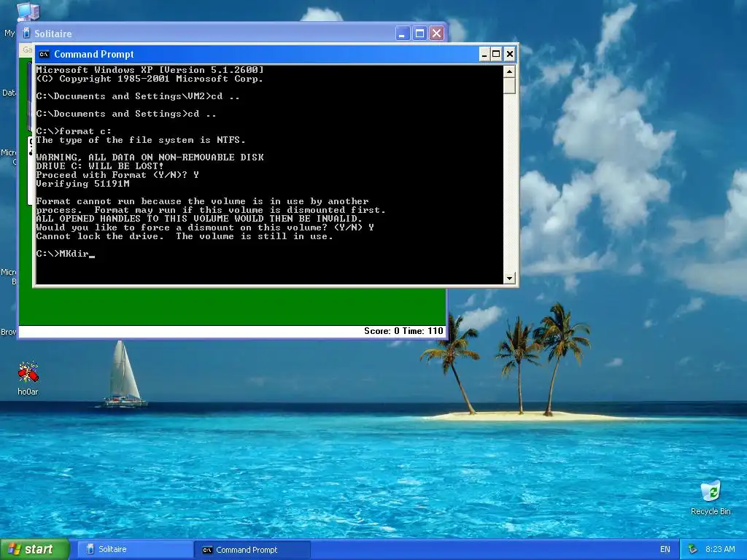Click Command Prompt scrollbar thumb
The height and width of the screenshot is (560, 747).
tap(509, 86)
